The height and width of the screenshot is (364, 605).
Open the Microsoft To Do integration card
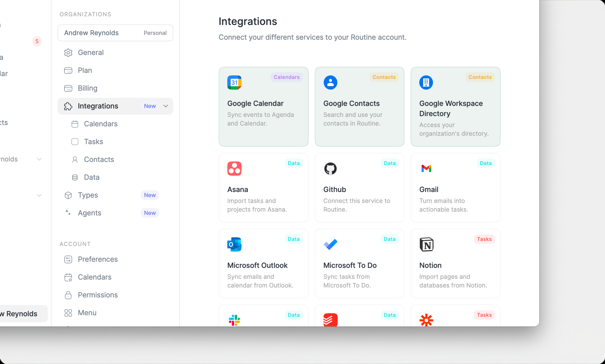[x=359, y=264]
